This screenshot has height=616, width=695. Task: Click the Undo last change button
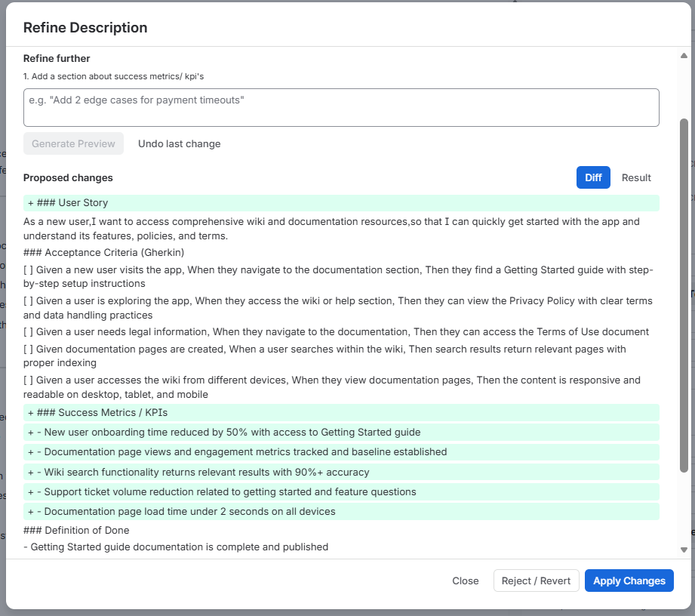179,143
